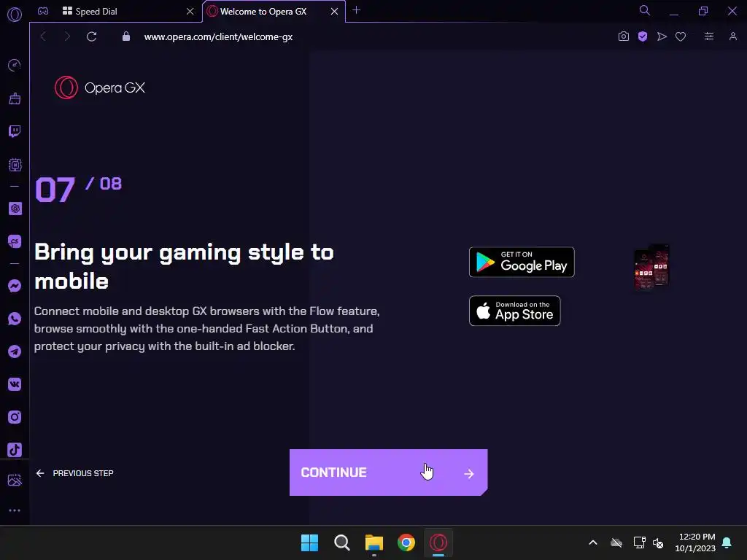Viewport: 747px width, 560px height.
Task: Open TikTok in sidebar
Action: click(15, 450)
